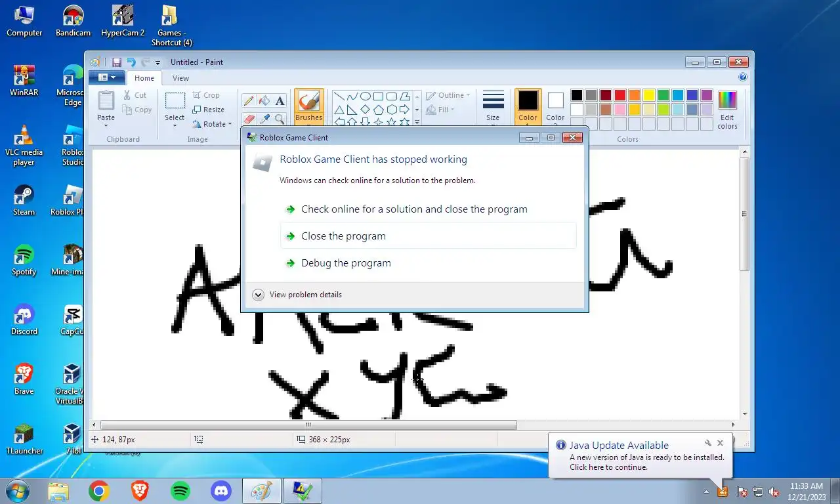
Task: Select the Text tool
Action: coord(280,101)
